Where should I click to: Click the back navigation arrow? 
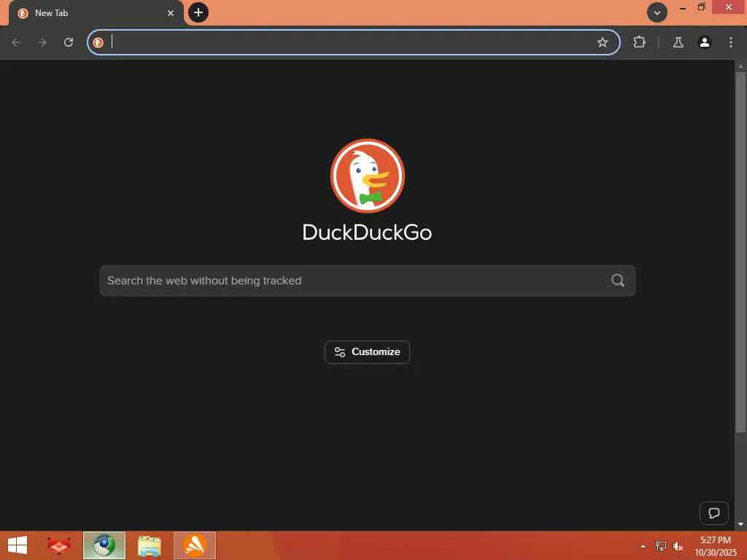16,42
